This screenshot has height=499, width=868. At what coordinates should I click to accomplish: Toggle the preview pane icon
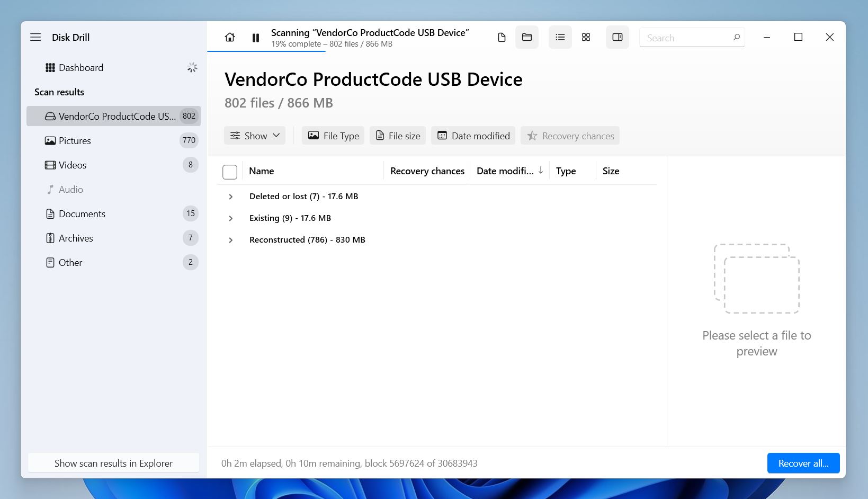[x=618, y=37]
